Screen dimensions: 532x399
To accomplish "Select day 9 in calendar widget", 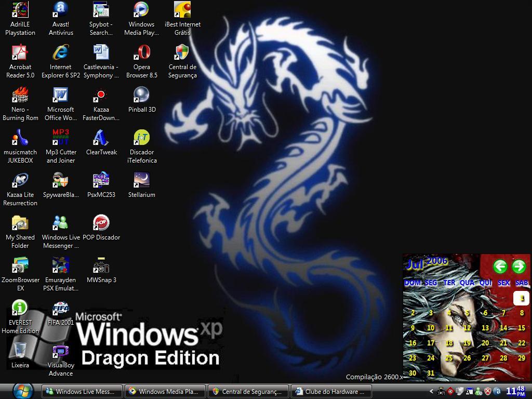I will click(x=413, y=328).
